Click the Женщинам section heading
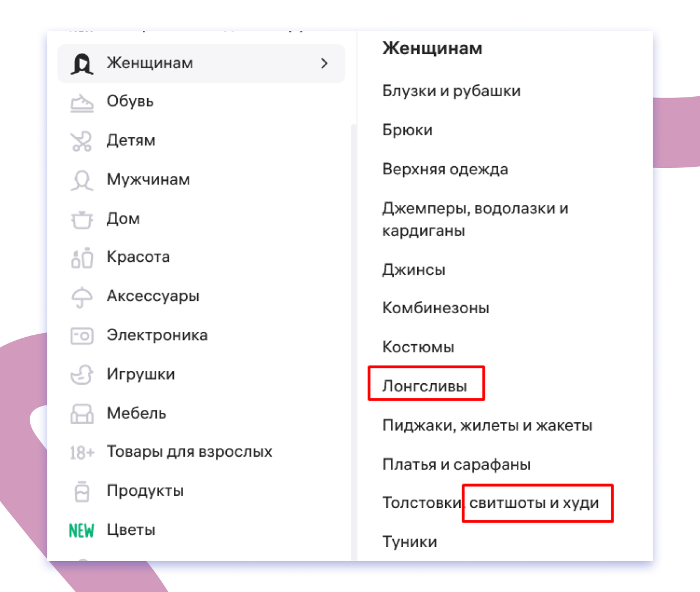The height and width of the screenshot is (592, 700). point(432,48)
